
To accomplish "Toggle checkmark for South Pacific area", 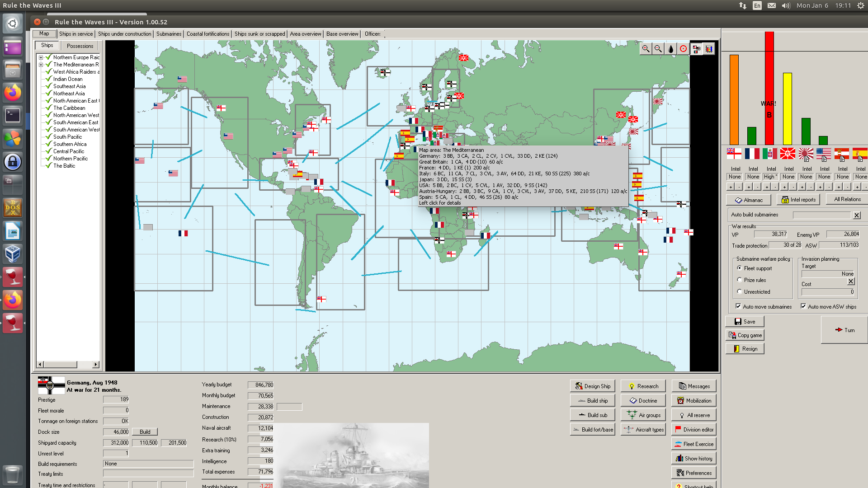I will (x=49, y=136).
